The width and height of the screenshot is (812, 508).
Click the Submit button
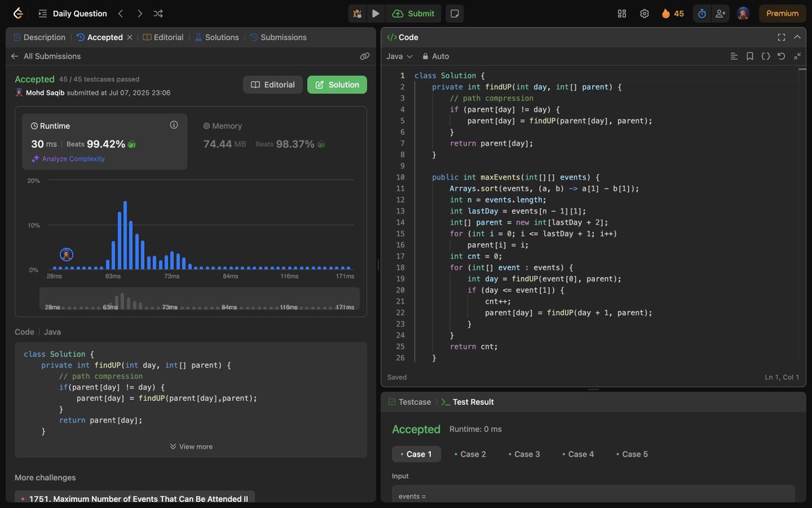point(413,14)
